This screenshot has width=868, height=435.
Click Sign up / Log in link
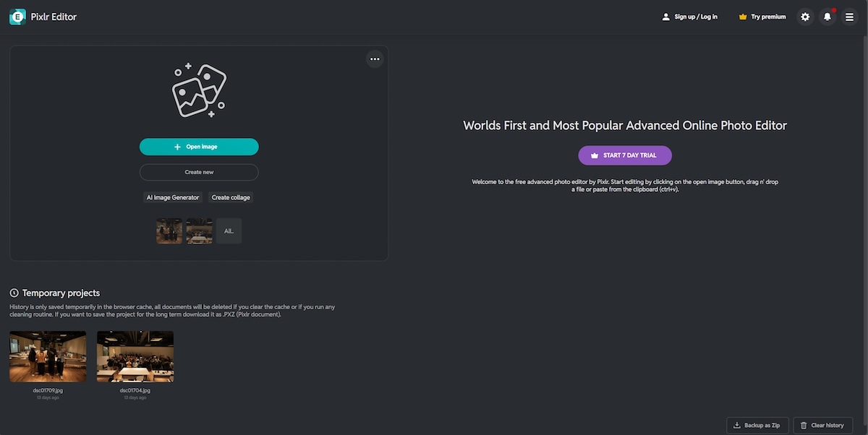696,17
